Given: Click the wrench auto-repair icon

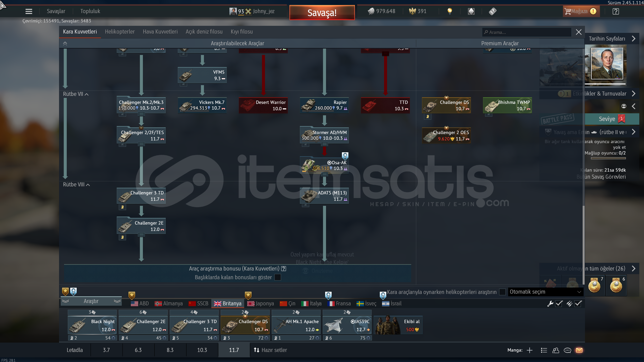Looking at the screenshot, I should pos(550,304).
